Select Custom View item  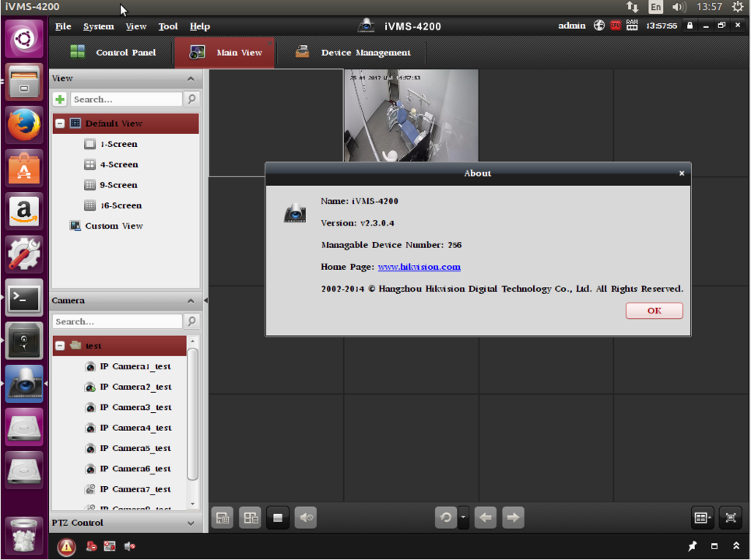[114, 226]
